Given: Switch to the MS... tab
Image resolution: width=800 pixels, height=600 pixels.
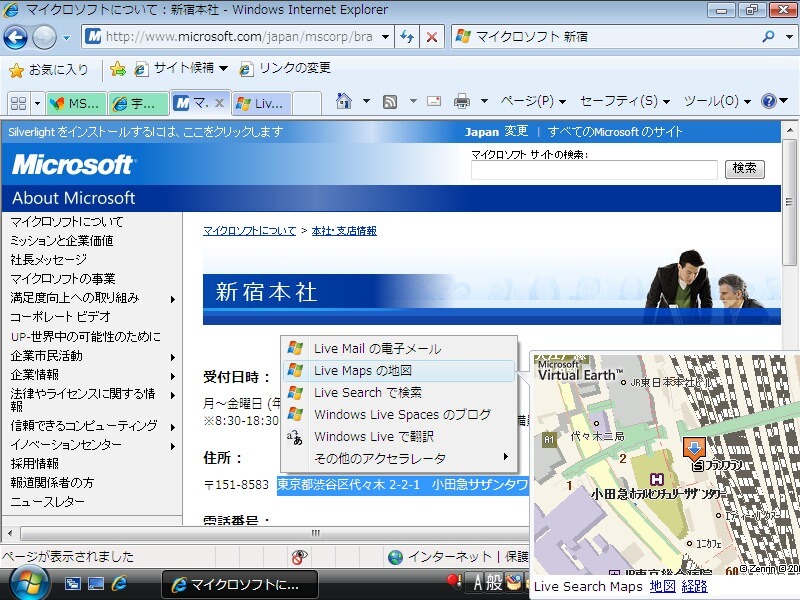Looking at the screenshot, I should tap(76, 104).
